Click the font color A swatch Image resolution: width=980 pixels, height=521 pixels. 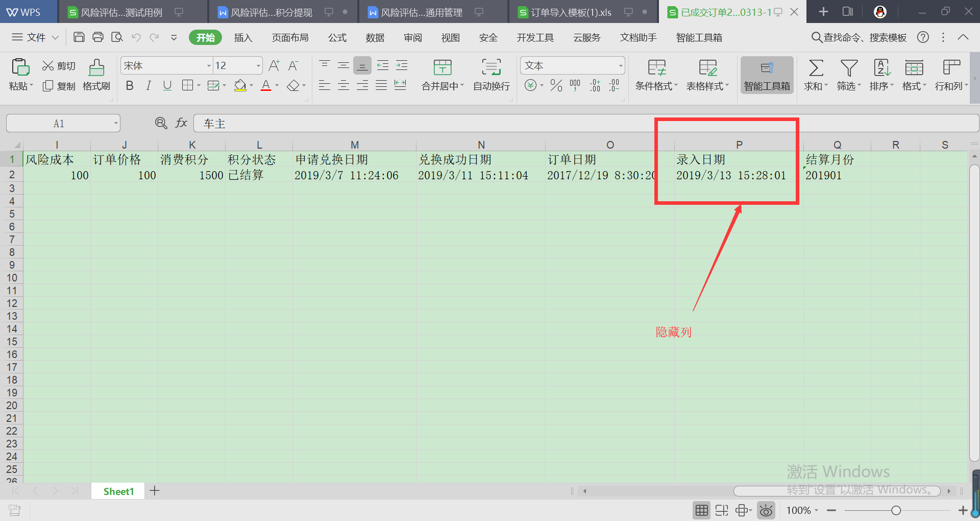[x=266, y=85]
